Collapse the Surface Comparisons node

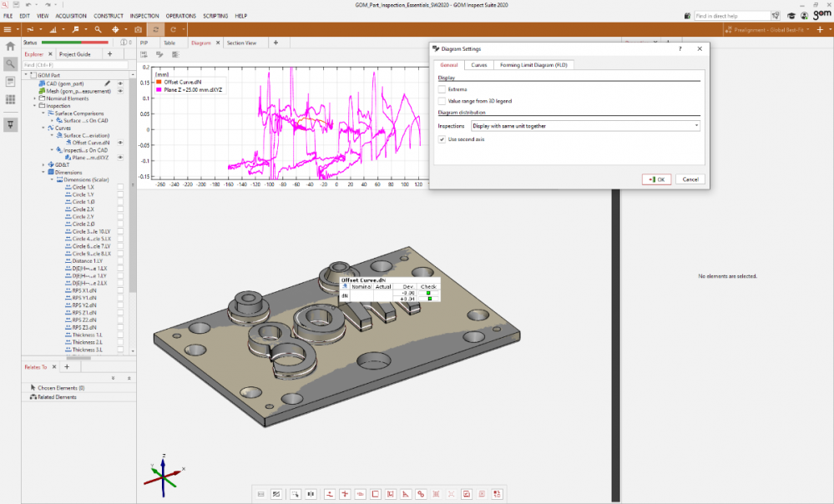coord(43,113)
